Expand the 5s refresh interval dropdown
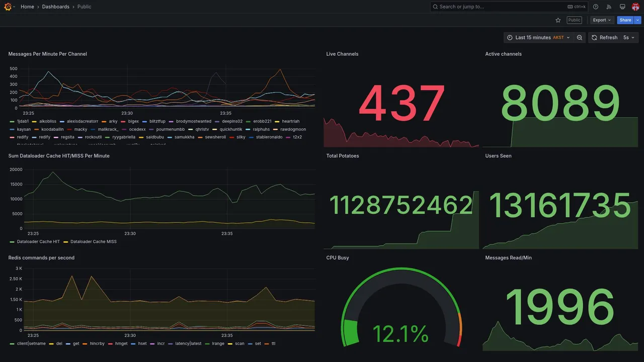The height and width of the screenshot is (362, 644). [x=629, y=38]
